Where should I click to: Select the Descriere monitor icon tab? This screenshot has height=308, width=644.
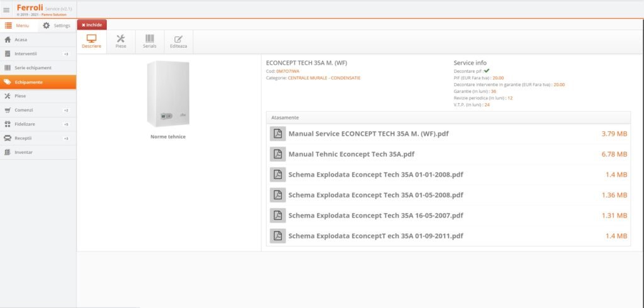click(91, 41)
